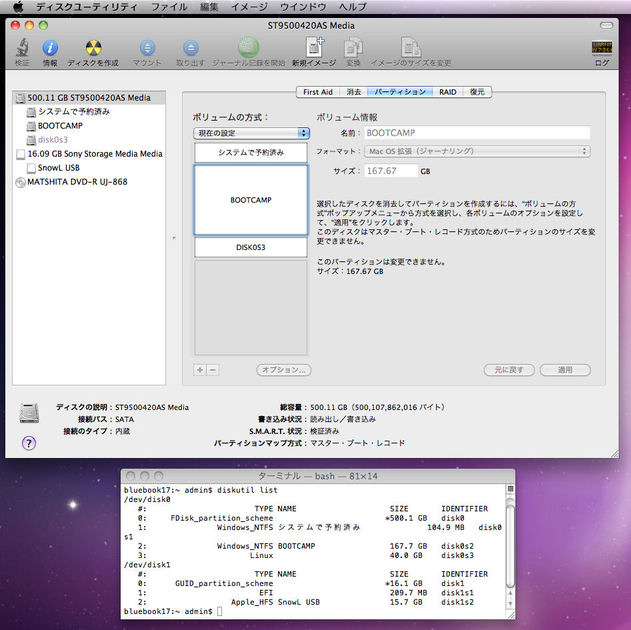
Task: Open the ヘルプ menu
Action: pyautogui.click(x=353, y=6)
